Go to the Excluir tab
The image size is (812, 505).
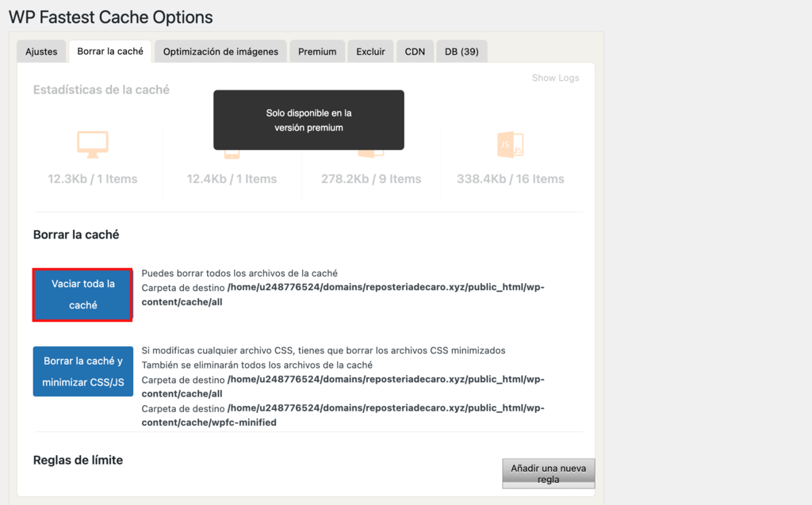tap(370, 52)
